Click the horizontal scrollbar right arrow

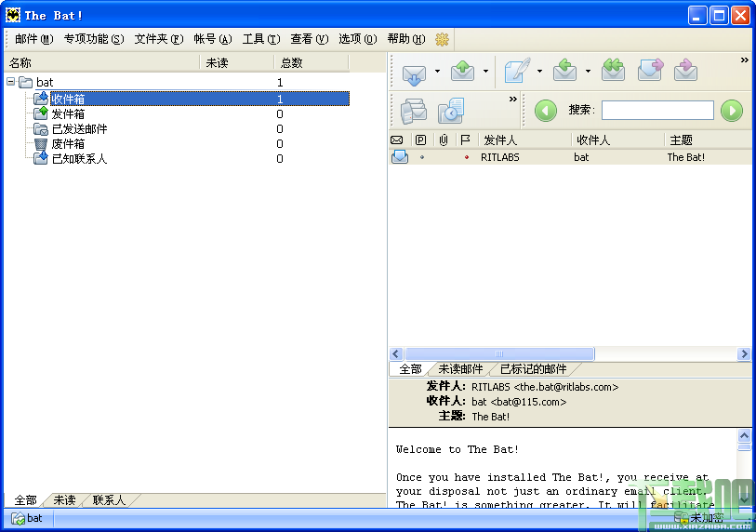coord(744,354)
